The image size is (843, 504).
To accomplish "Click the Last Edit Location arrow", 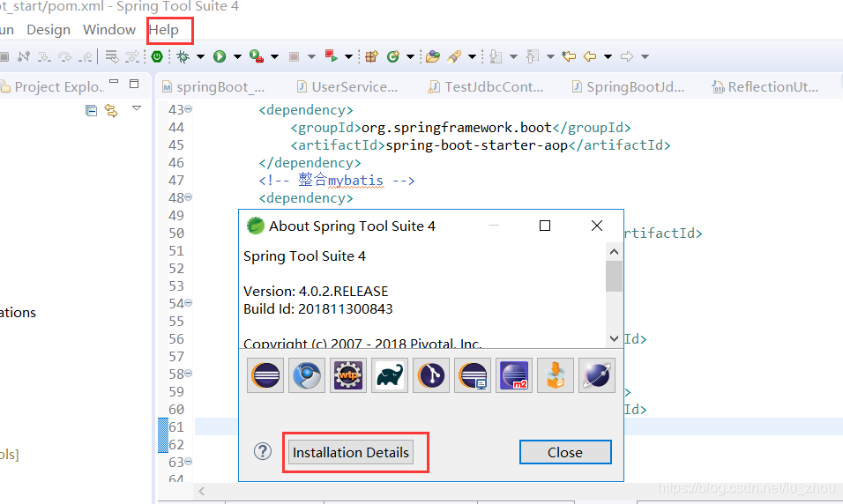I will (569, 56).
